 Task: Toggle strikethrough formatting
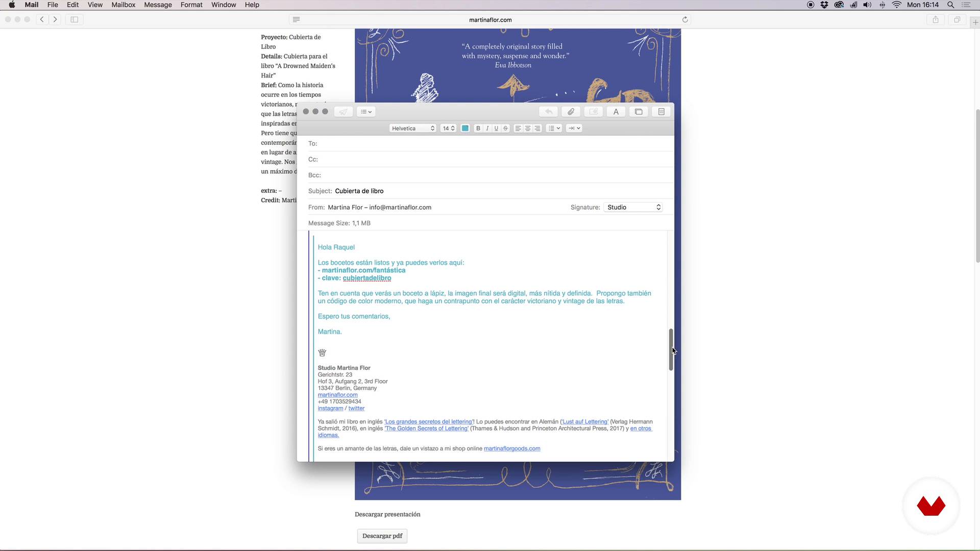(x=505, y=129)
